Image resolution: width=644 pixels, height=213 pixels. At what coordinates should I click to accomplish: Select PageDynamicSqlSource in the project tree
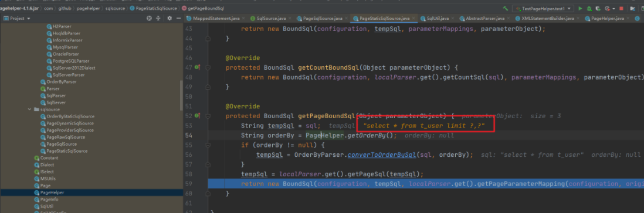(67, 123)
